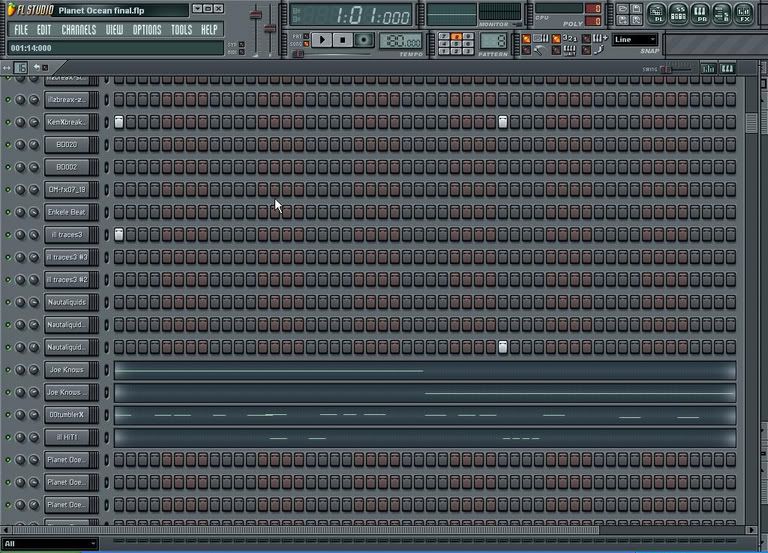
Task: Open the Mixer with the FX button
Action: tap(744, 13)
